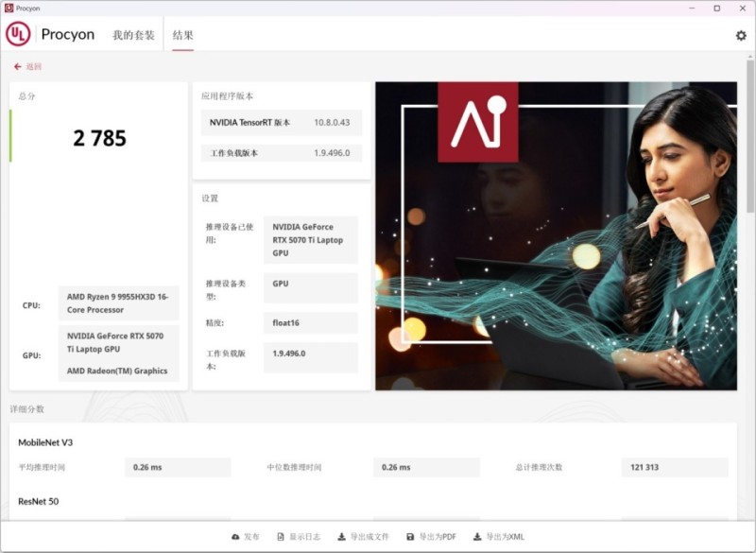Click the log document icon next to 显示日志
This screenshot has height=553, width=756.
point(280,535)
